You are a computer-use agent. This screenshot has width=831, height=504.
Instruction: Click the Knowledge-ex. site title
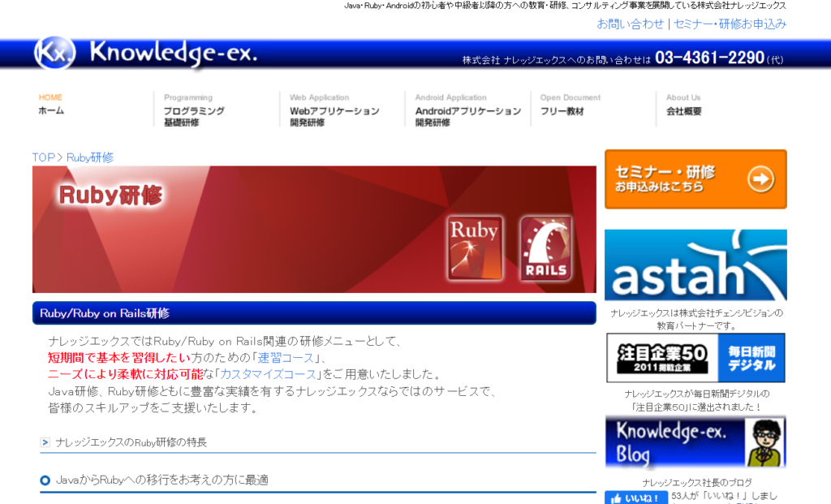[x=174, y=54]
